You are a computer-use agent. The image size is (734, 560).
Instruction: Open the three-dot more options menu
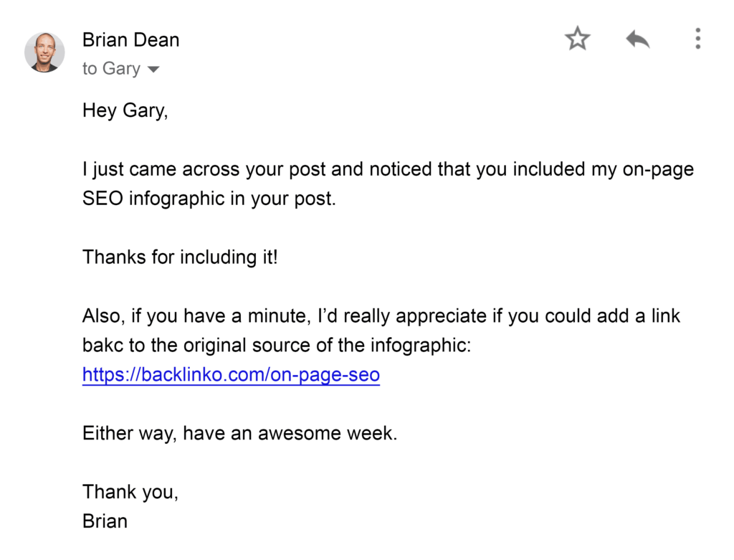point(697,39)
